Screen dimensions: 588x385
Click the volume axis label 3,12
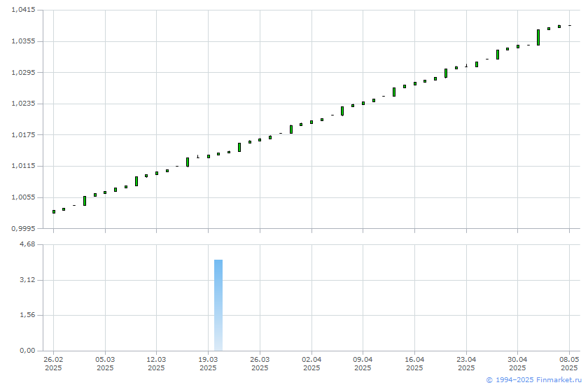point(27,280)
